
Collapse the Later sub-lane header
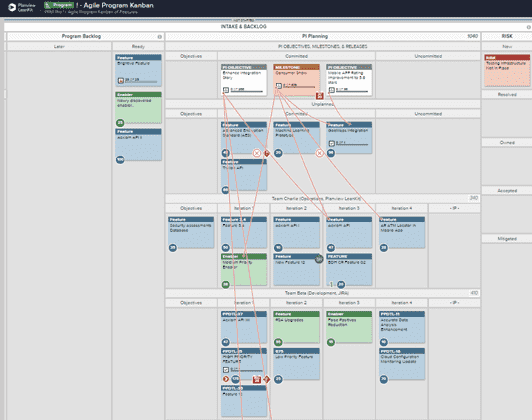click(59, 46)
